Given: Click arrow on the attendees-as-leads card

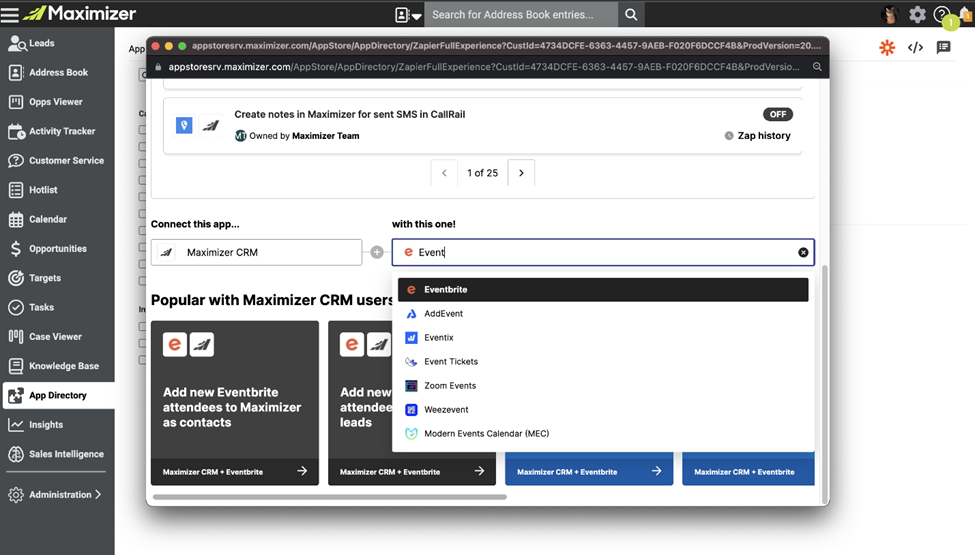Looking at the screenshot, I should [479, 471].
